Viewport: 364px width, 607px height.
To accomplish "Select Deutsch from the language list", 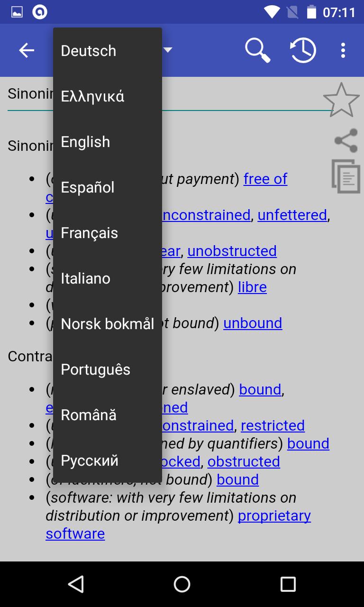I will 89,51.
